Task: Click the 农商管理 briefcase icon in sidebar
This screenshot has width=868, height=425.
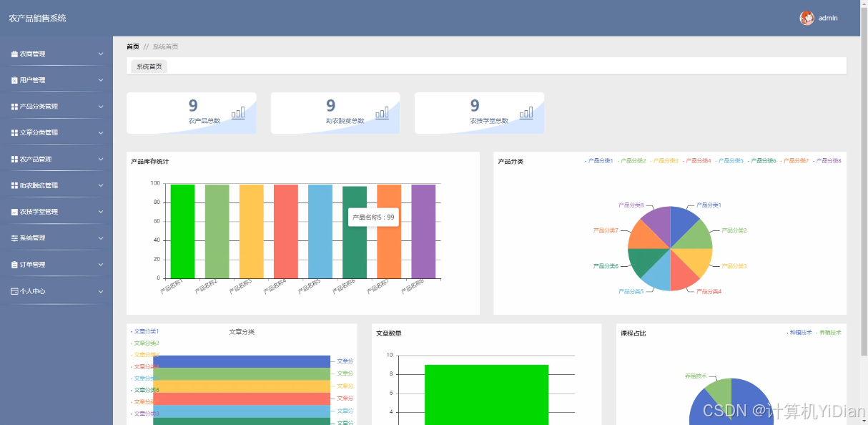Action: click(14, 54)
